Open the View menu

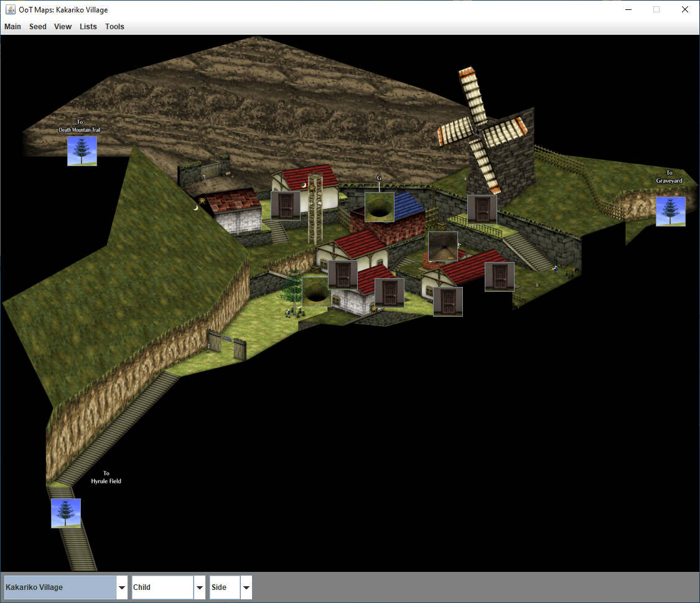[x=63, y=27]
